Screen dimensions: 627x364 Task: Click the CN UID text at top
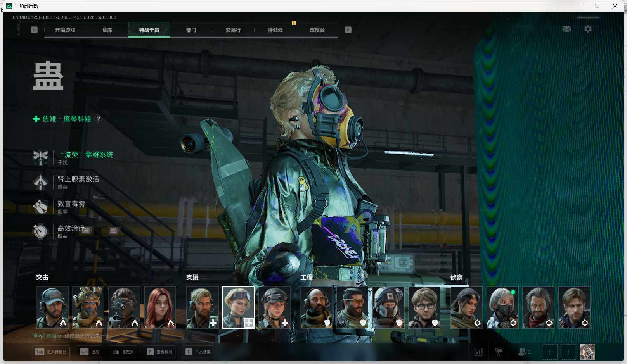pyautogui.click(x=64, y=17)
